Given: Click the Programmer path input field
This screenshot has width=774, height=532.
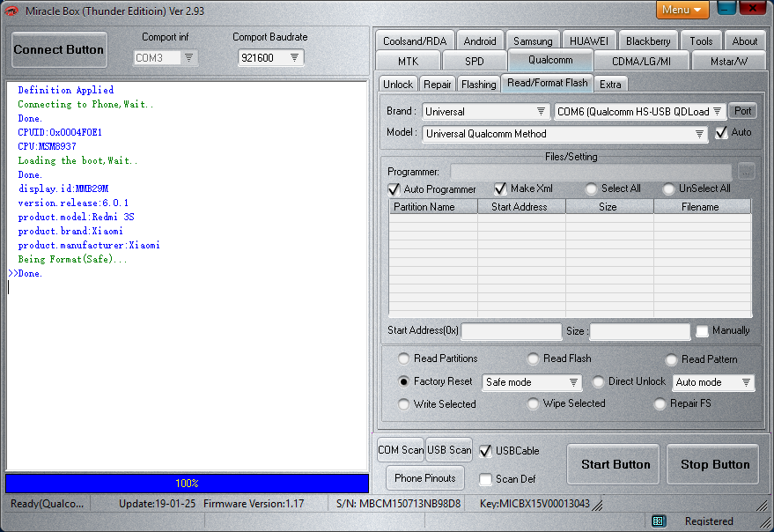Looking at the screenshot, I should pos(592,172).
